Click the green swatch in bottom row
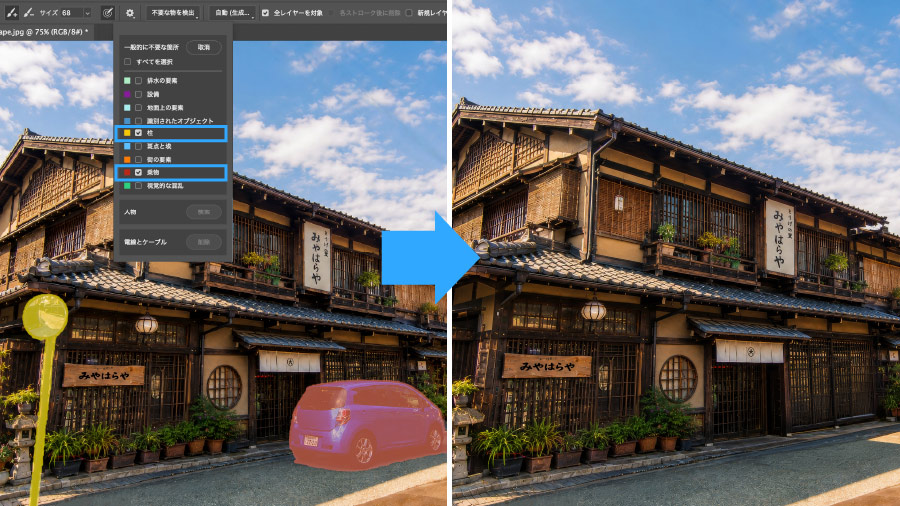Screen dimensions: 900x506 pos(127,186)
